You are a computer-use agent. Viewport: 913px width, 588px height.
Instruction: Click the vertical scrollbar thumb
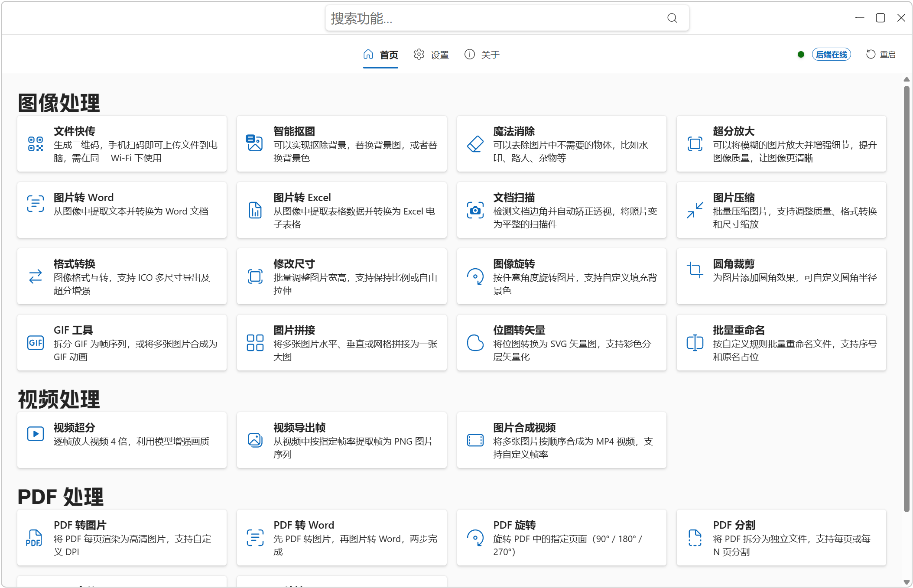point(907,299)
